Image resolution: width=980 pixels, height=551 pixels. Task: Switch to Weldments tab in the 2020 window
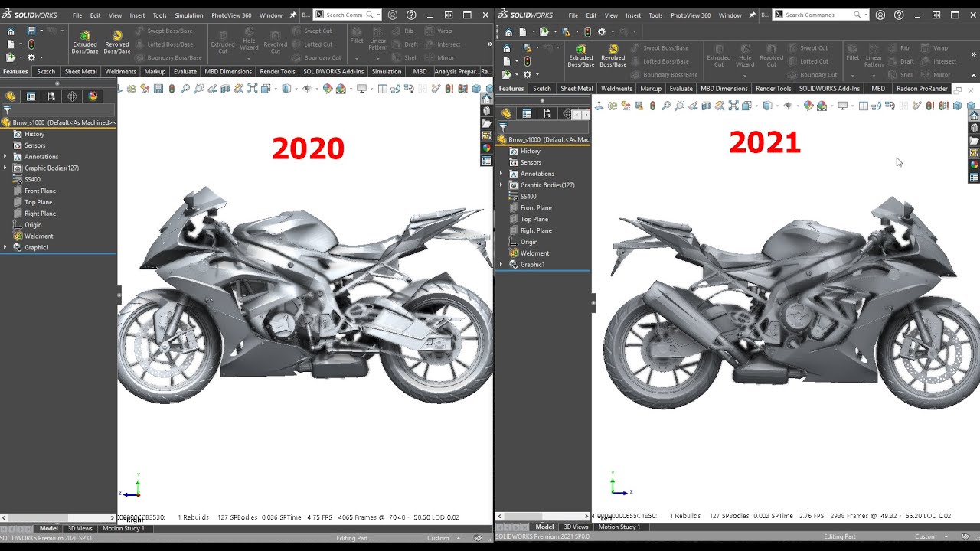(x=120, y=71)
